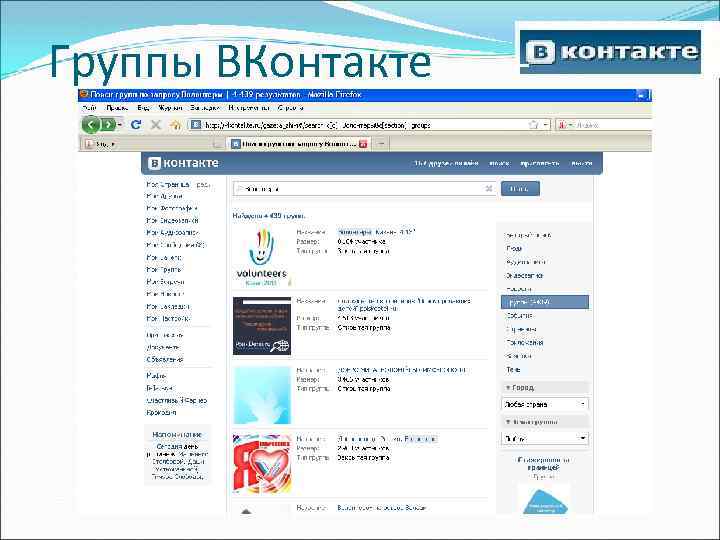Image resolution: width=720 pixels, height=540 pixels.
Task: Close the active VK search tab
Action: pyautogui.click(x=363, y=144)
